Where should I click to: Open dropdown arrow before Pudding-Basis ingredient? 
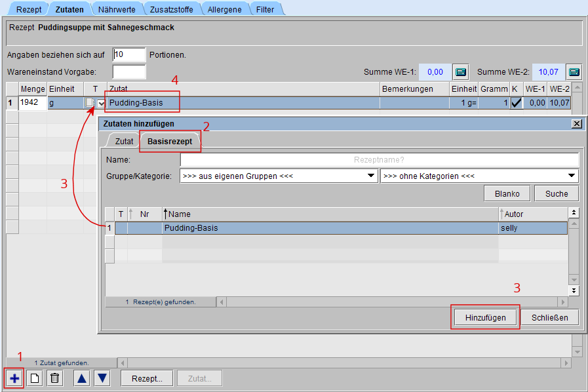(101, 103)
